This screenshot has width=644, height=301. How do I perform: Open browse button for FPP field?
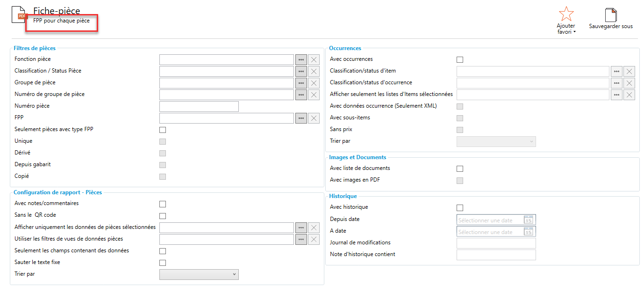pos(301,118)
